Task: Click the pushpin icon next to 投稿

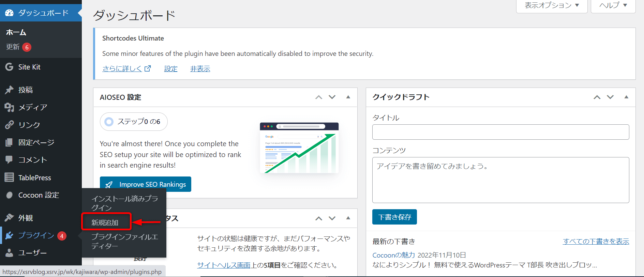Action: pyautogui.click(x=9, y=90)
